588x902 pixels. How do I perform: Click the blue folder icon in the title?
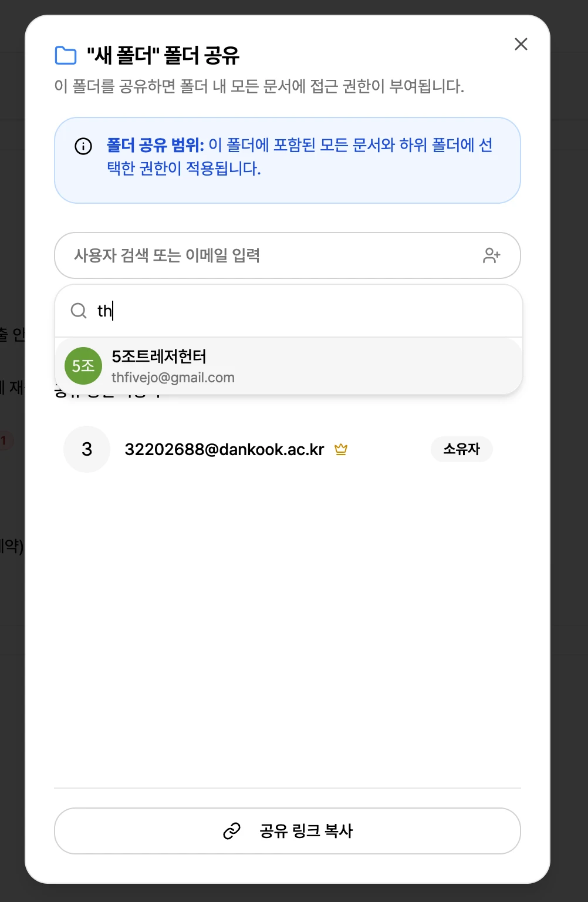coord(66,56)
